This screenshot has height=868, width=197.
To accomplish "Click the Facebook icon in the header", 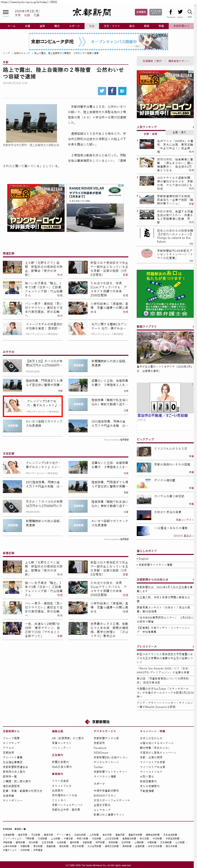I will 170,12.
